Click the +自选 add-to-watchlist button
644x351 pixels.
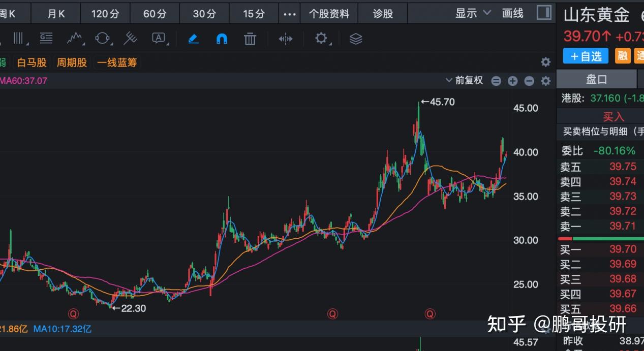point(585,56)
